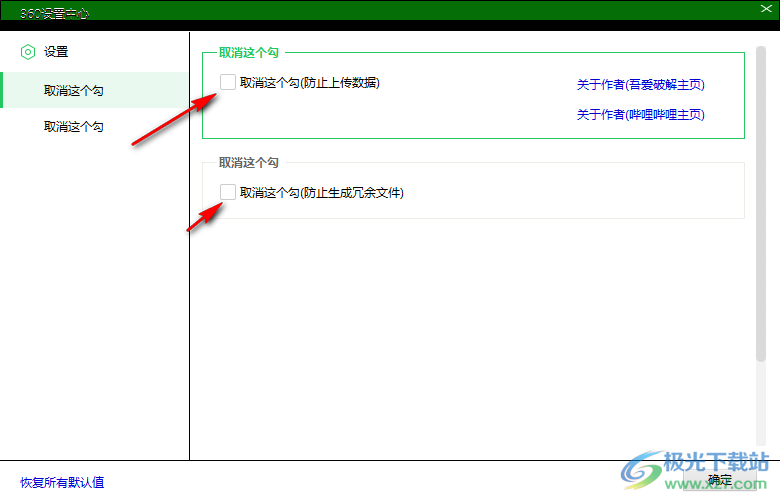
Task: Click the 取消这个勾(防止上传数据) label text
Action: click(x=310, y=83)
